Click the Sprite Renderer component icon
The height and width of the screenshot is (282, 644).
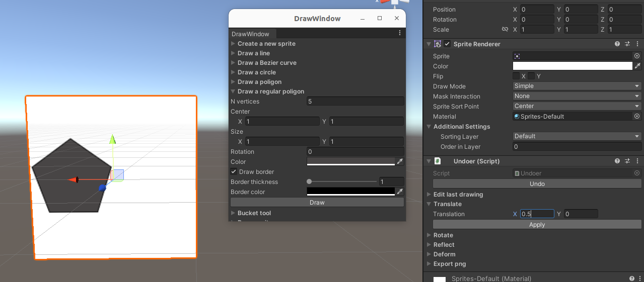pos(438,44)
